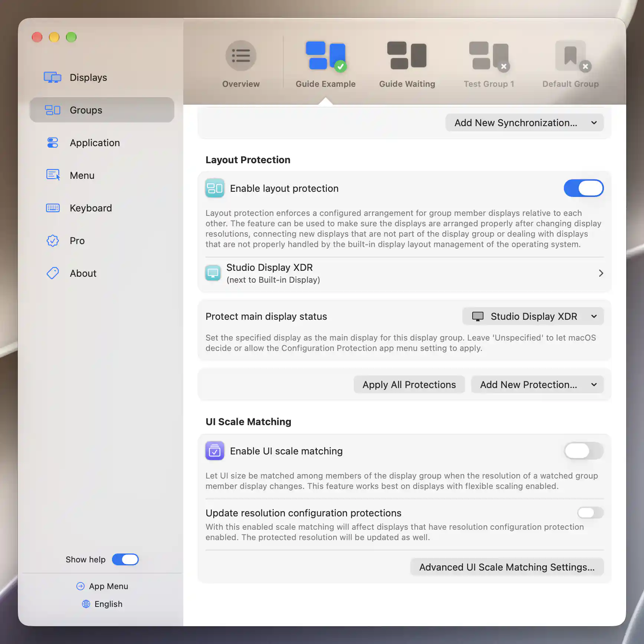Click the globe language icon

(x=86, y=604)
